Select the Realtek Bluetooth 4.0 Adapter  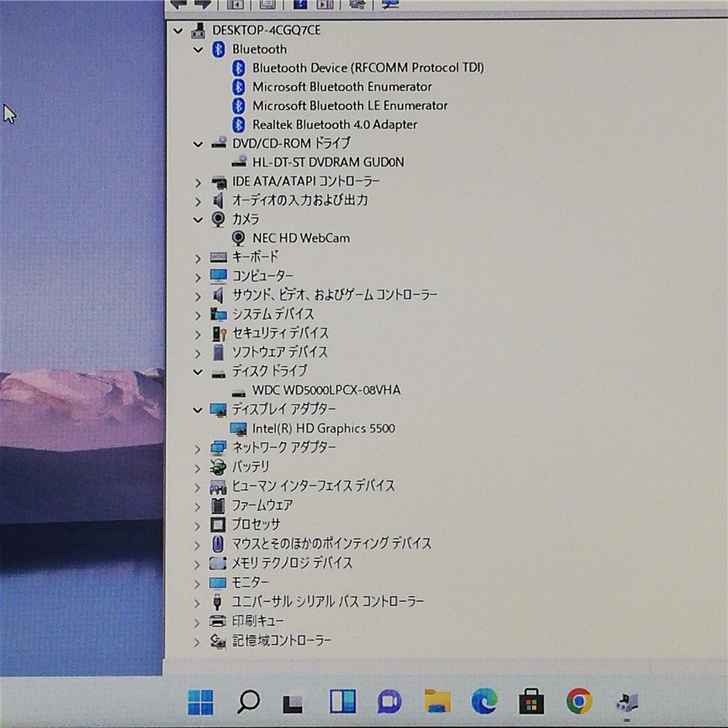point(334,124)
